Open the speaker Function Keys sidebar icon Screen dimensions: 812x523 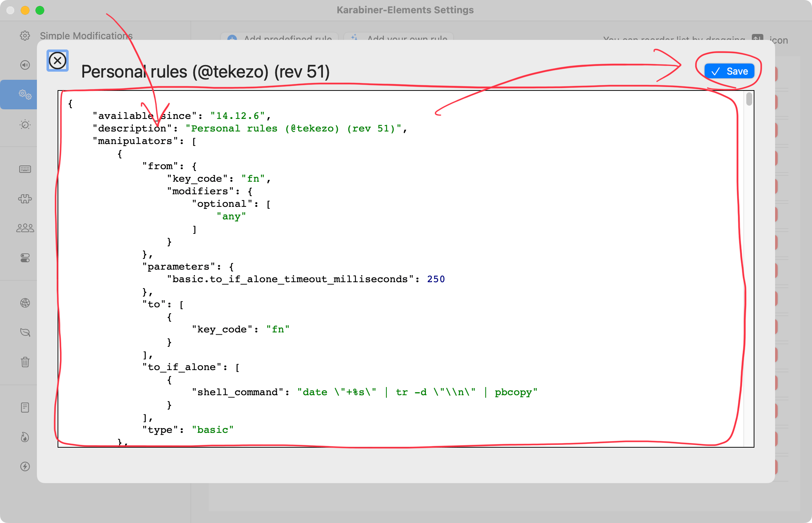[x=25, y=65]
